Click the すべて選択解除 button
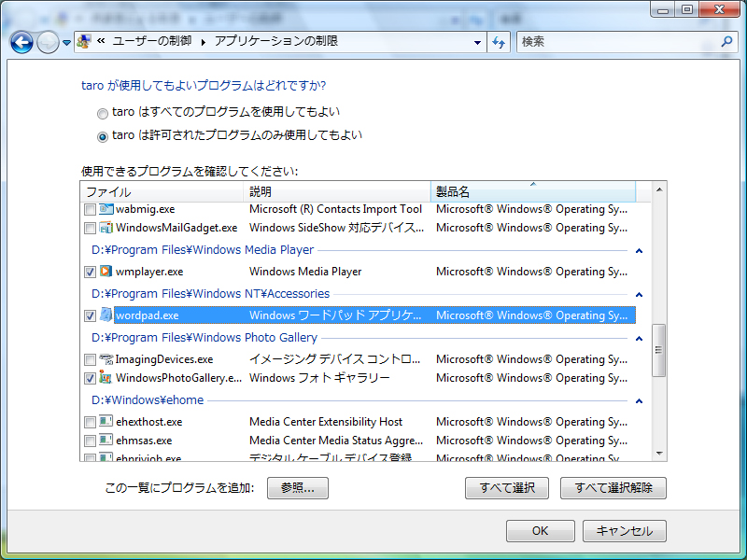Viewport: 747px width, 560px height. [x=613, y=488]
